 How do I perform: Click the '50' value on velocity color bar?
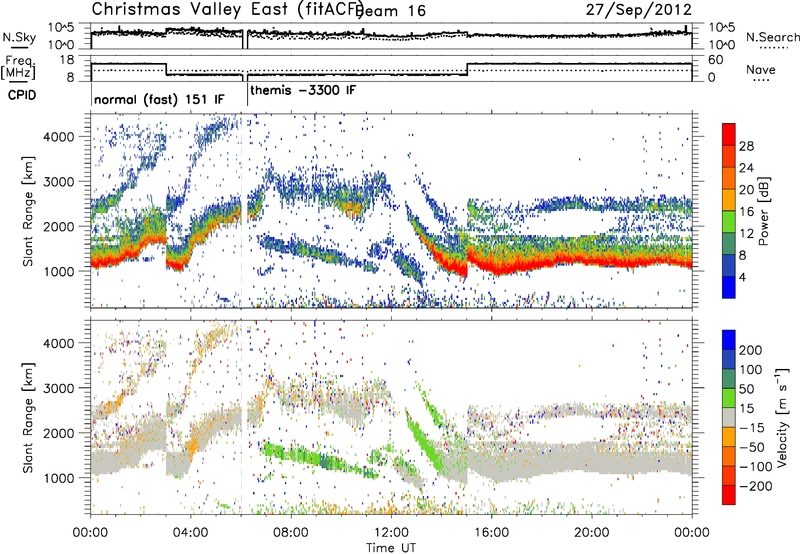coord(747,389)
